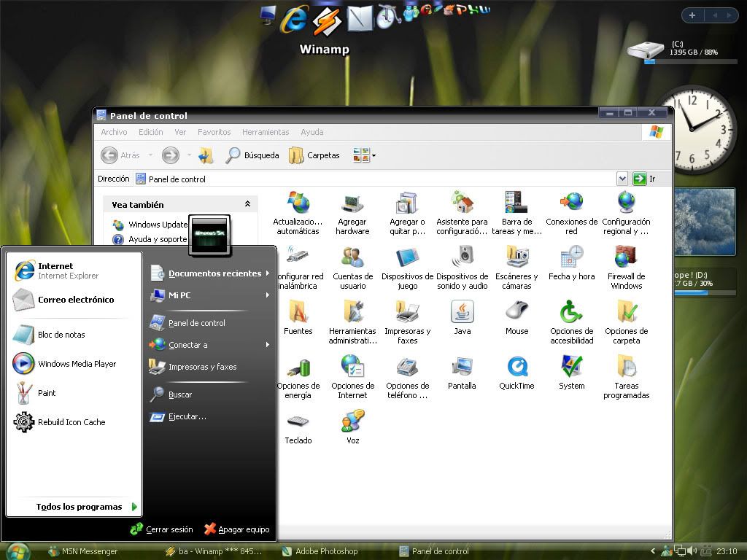
Task: Click the Ir go button
Action: point(645,179)
